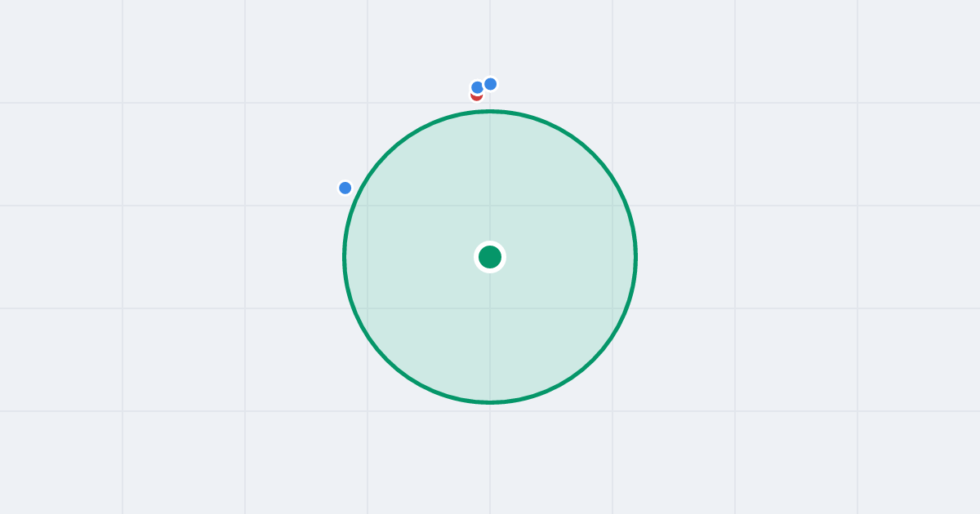Click the isolated blue marker beside the circle
The width and height of the screenshot is (980, 514).
(345, 188)
